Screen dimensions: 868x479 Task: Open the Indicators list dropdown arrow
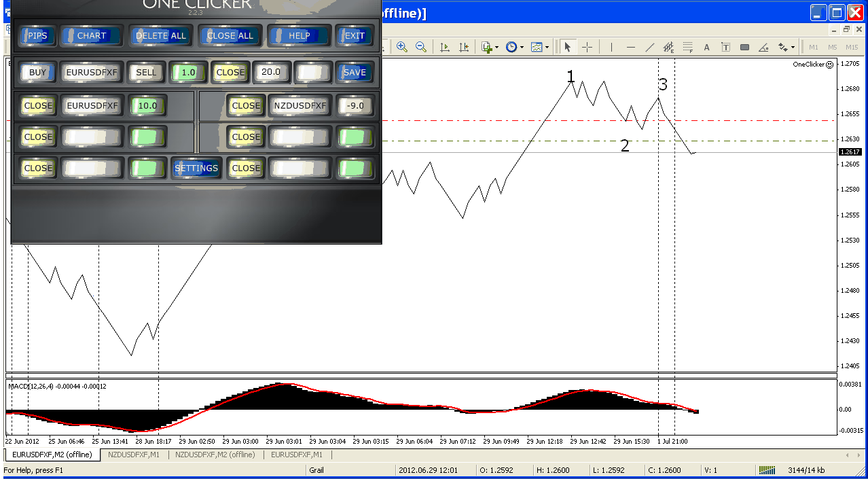tap(497, 48)
